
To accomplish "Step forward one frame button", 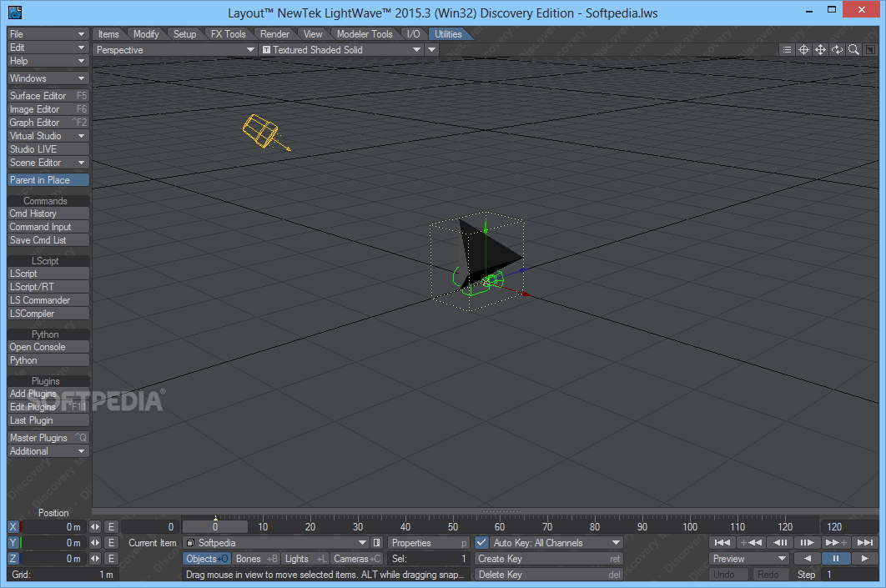I will click(x=808, y=542).
